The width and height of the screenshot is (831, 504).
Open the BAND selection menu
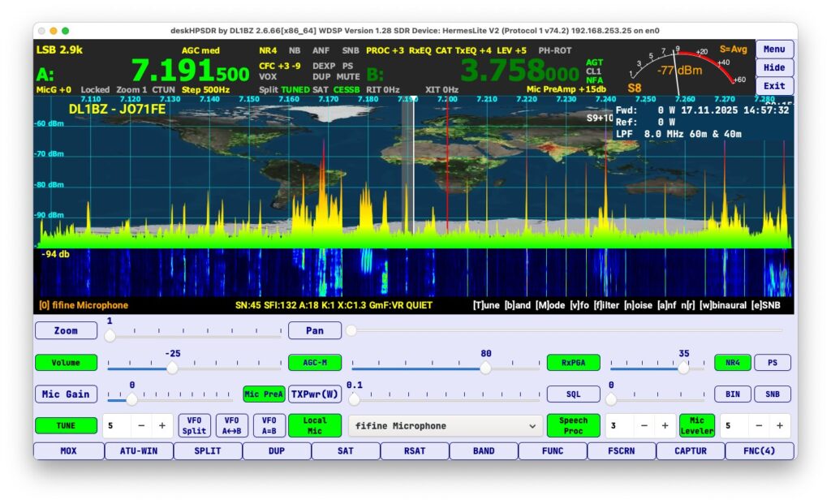[483, 450]
